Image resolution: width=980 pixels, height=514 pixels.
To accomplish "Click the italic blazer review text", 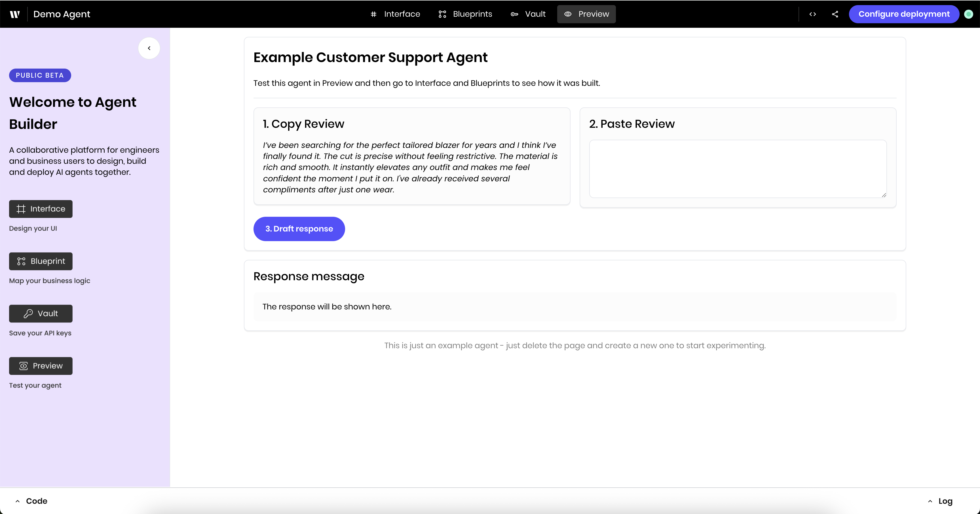I will click(x=410, y=167).
